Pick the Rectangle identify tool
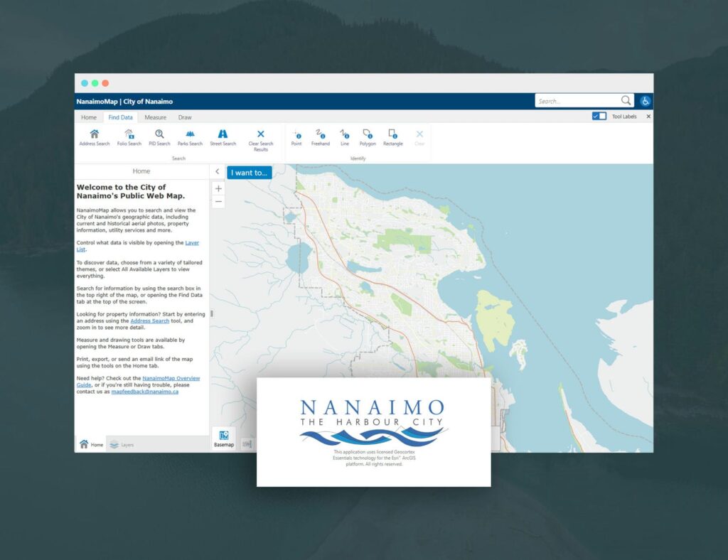728x560 pixels. (392, 137)
